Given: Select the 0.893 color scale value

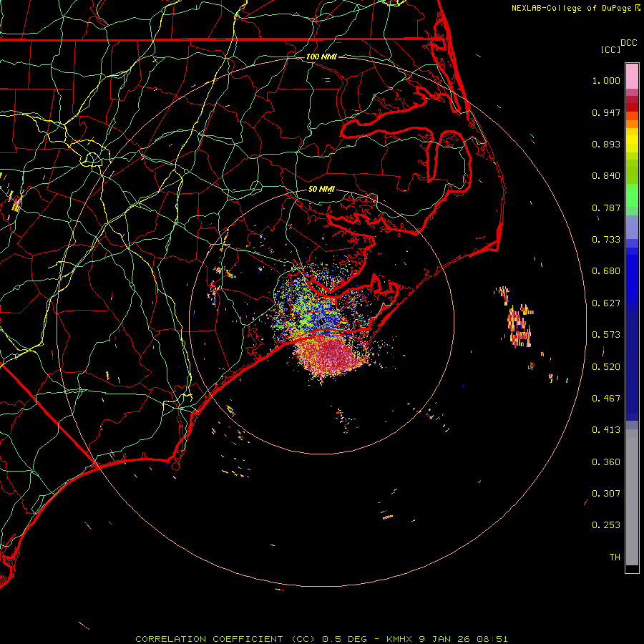Looking at the screenshot, I should (606, 144).
